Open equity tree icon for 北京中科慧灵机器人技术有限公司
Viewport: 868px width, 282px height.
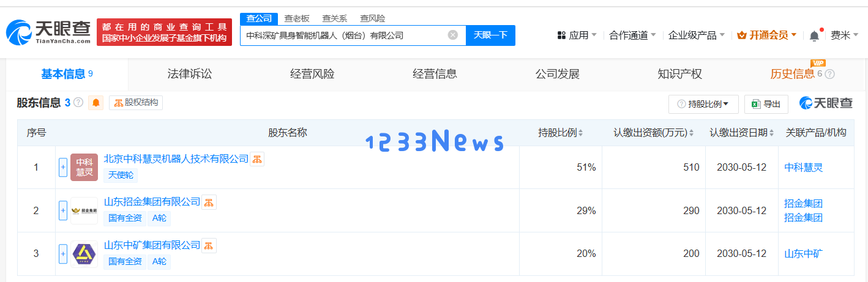point(257,159)
